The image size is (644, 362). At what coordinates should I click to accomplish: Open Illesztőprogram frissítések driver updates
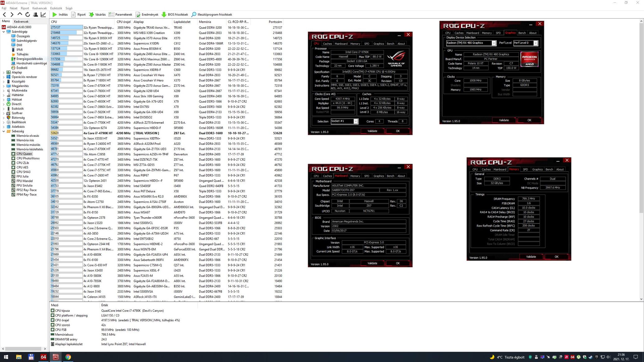pyautogui.click(x=212, y=15)
